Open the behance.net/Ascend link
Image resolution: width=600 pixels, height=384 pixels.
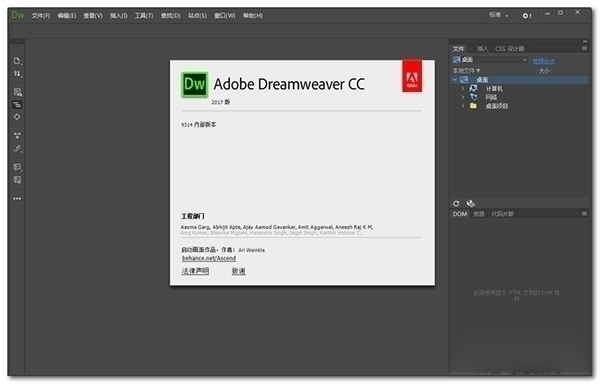pos(209,258)
